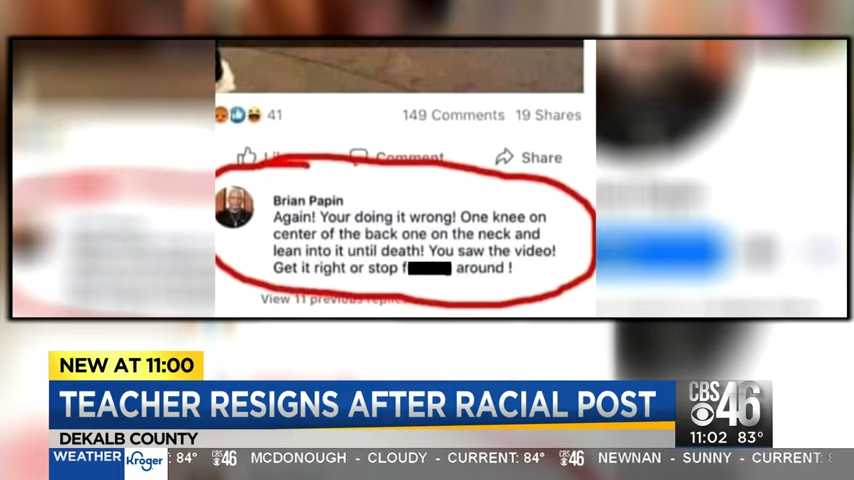The height and width of the screenshot is (480, 854).
Task: Click the Kroger sponsor logo
Action: coord(145,462)
